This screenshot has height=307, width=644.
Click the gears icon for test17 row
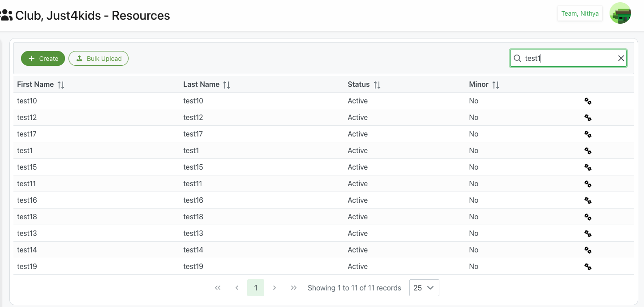(588, 134)
